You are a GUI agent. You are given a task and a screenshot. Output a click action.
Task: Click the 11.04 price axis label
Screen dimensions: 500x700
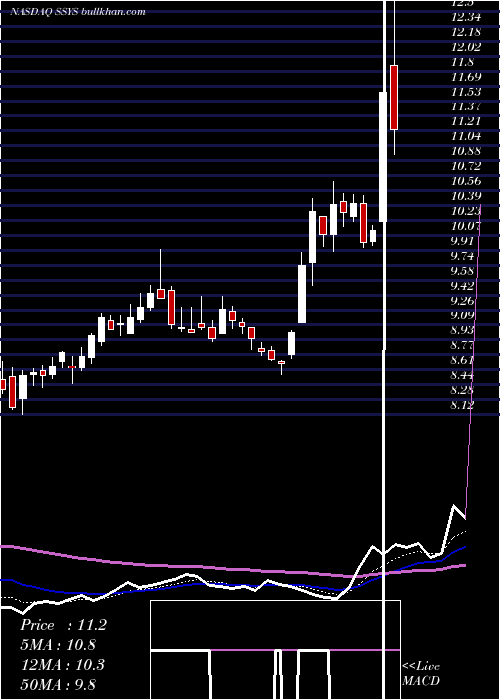click(x=466, y=136)
